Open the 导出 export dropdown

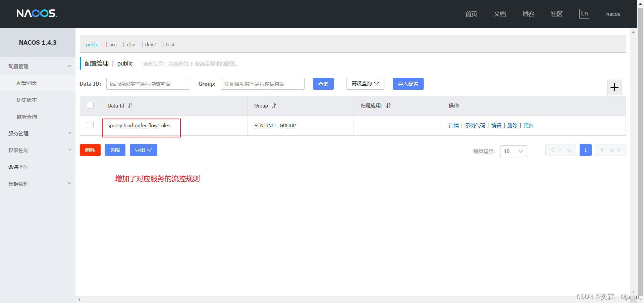point(143,150)
